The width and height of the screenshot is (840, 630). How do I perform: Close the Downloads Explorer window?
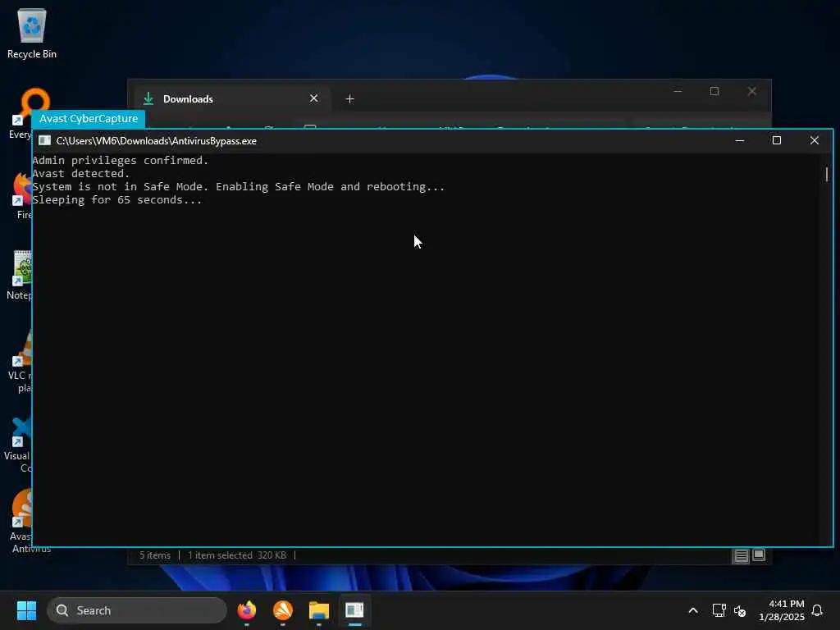pos(752,91)
